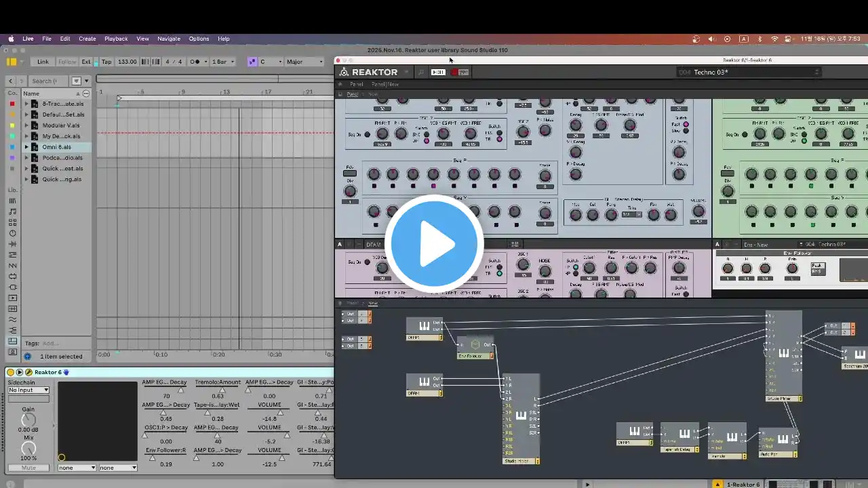Open the Major scale dropdown
868x488 pixels.
click(304, 62)
